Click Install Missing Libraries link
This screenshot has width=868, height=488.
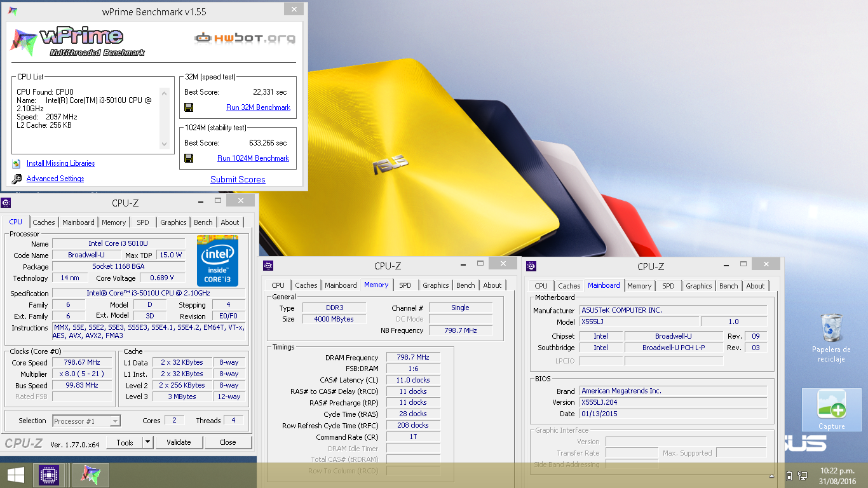click(x=60, y=163)
